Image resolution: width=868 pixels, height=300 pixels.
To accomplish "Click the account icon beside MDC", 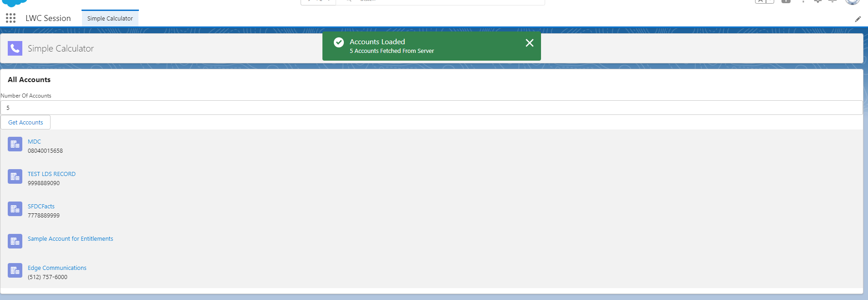I will click(x=15, y=144).
